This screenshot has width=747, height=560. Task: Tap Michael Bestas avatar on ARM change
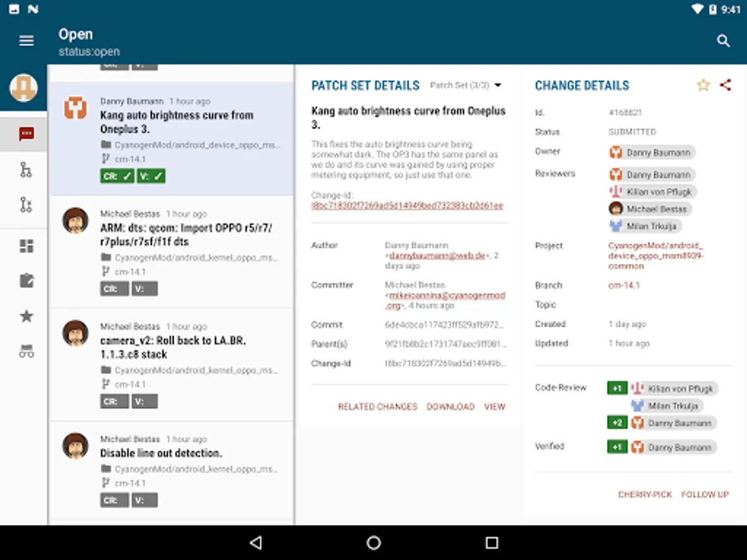click(x=75, y=221)
